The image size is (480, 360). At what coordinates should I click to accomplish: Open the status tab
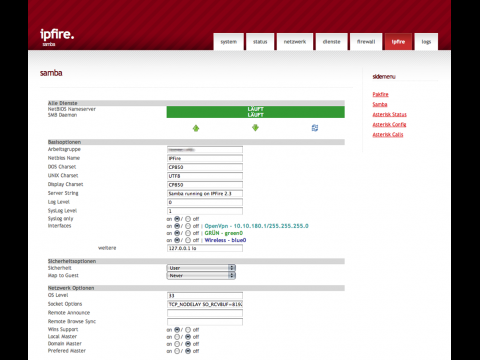tap(260, 42)
